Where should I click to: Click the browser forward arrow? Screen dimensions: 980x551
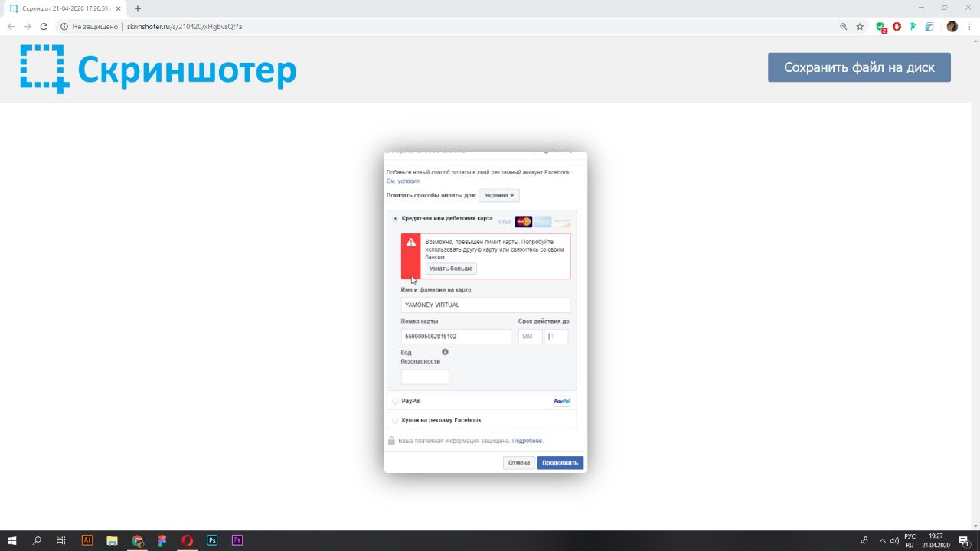pos(28,26)
